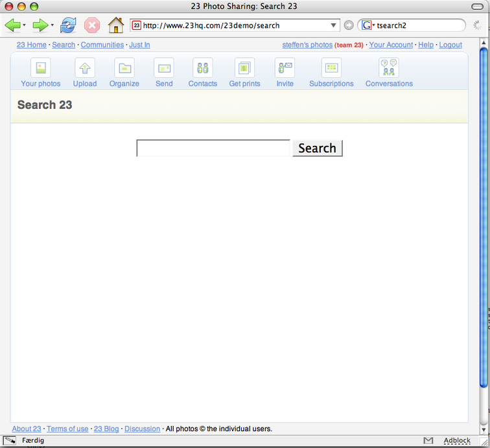490x448 pixels.
Task: Open the Just In link
Action: click(x=140, y=45)
